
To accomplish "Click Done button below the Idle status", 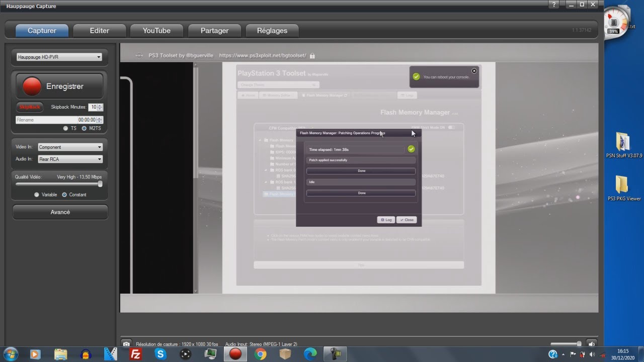I will (x=361, y=193).
